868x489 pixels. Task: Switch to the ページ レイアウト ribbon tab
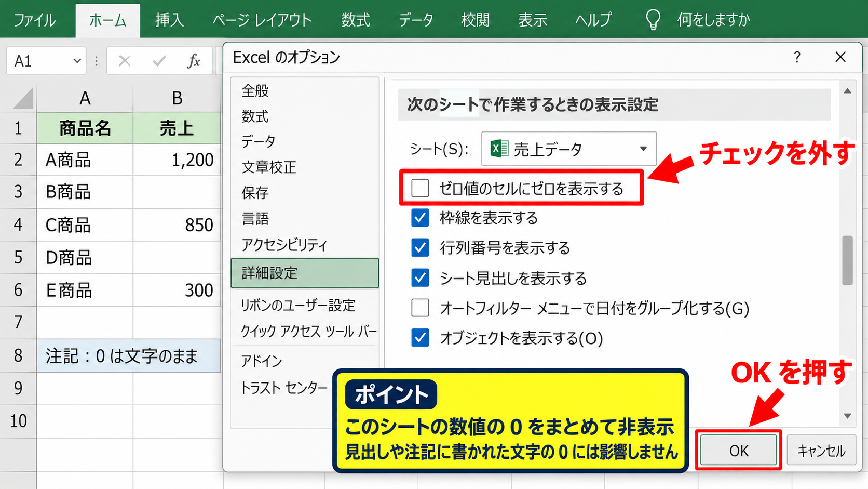coord(262,20)
